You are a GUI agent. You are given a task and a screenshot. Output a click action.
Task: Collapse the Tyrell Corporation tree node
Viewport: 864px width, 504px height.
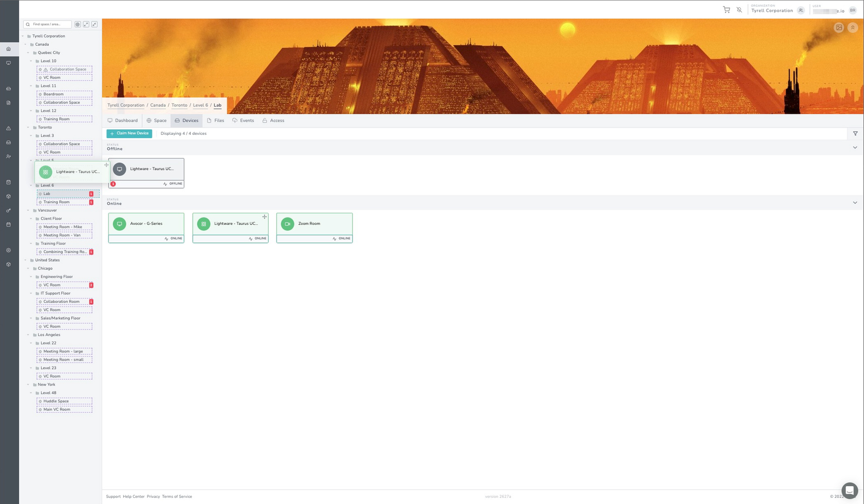(x=23, y=36)
